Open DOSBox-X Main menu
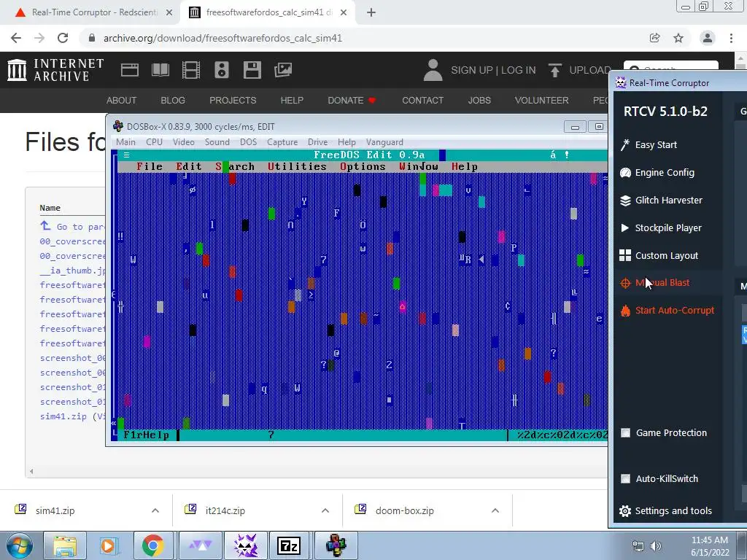 125,142
